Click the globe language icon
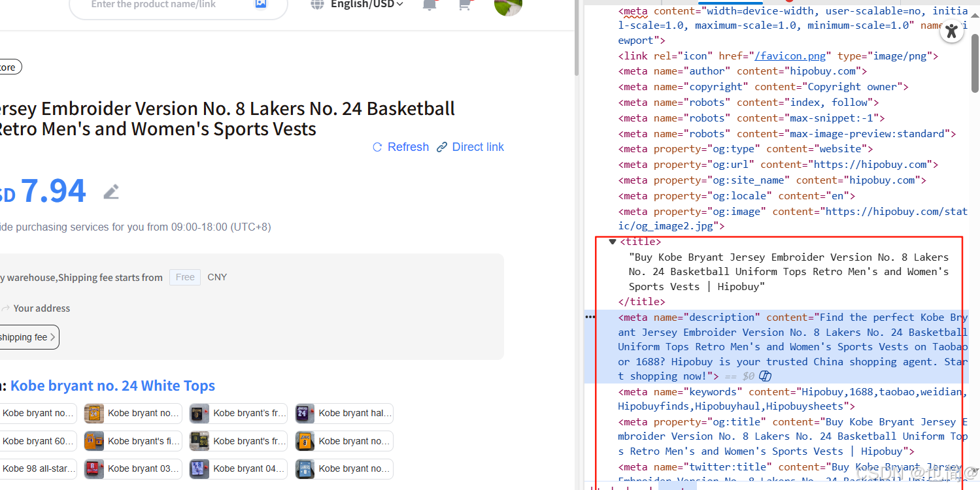 pos(317,5)
